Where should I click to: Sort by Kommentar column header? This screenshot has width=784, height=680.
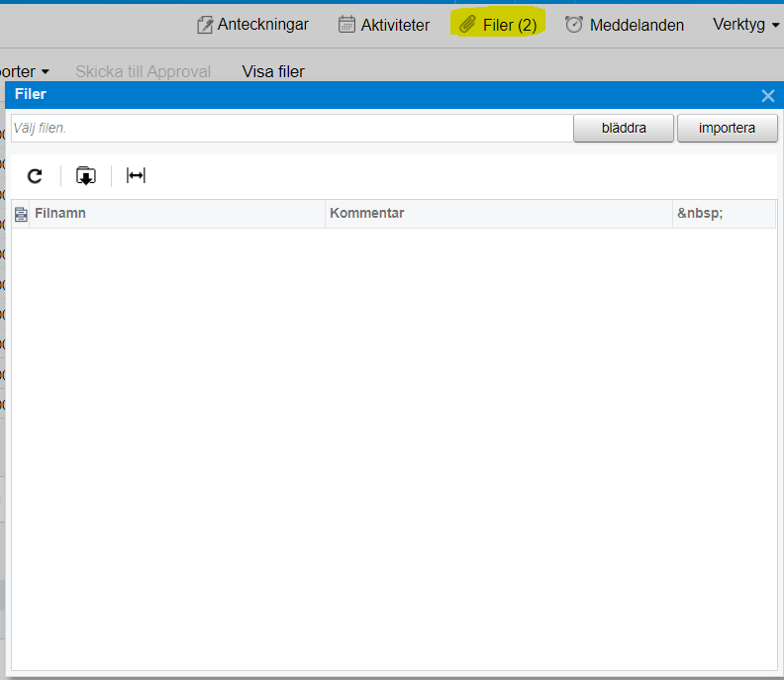pos(499,214)
